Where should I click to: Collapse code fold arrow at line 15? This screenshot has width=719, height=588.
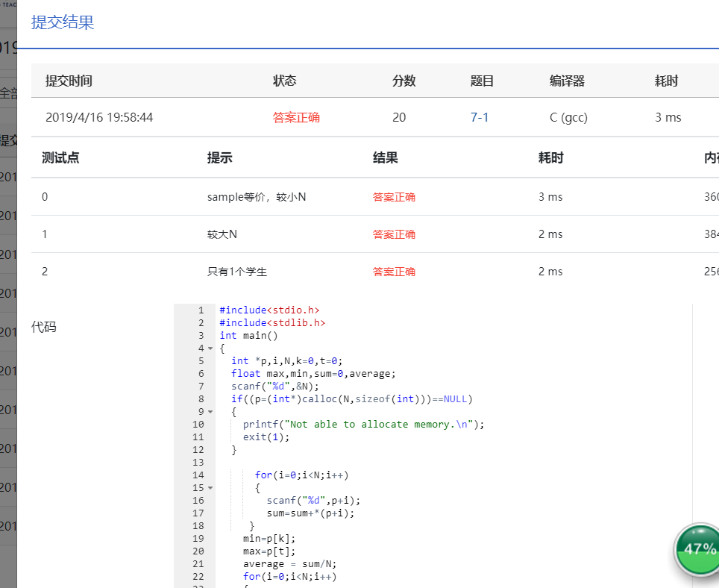click(x=210, y=488)
